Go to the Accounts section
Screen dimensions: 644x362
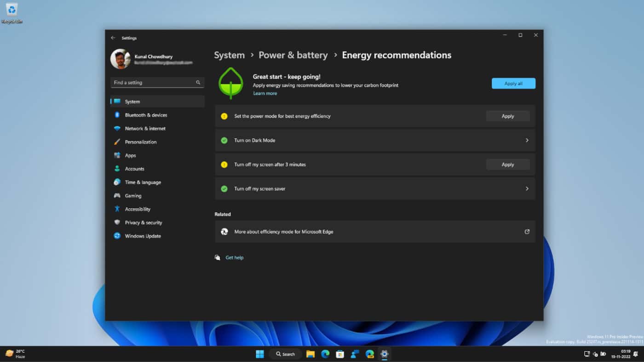[x=157, y=169]
